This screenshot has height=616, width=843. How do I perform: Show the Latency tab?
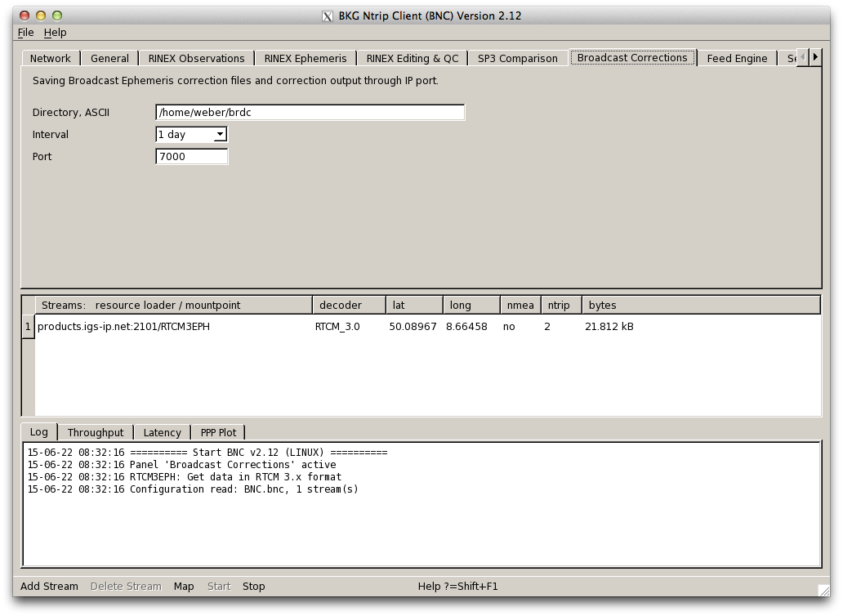point(162,433)
